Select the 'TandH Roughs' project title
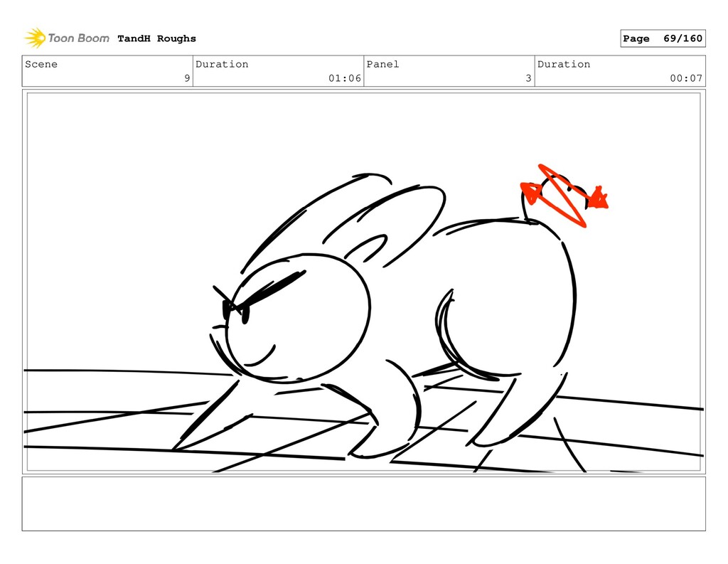The width and height of the screenshot is (728, 564). [x=156, y=38]
